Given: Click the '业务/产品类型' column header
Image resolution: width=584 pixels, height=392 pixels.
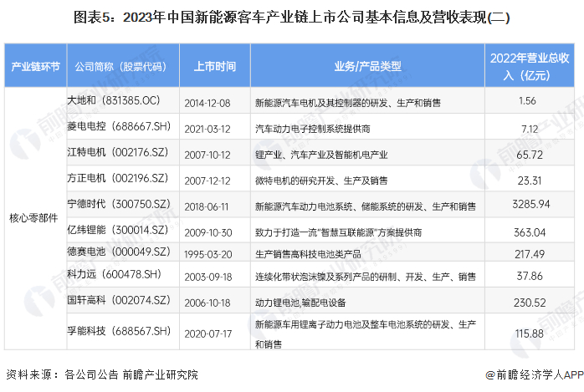Looking at the screenshot, I should [367, 67].
